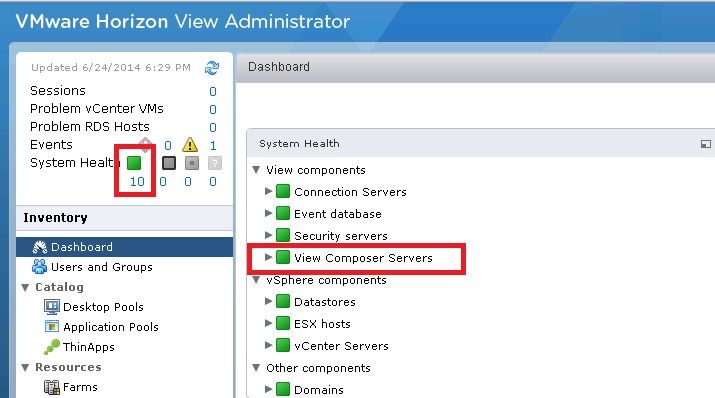Click the light gray System Health status icon
The height and width of the screenshot is (398, 715).
click(192, 163)
